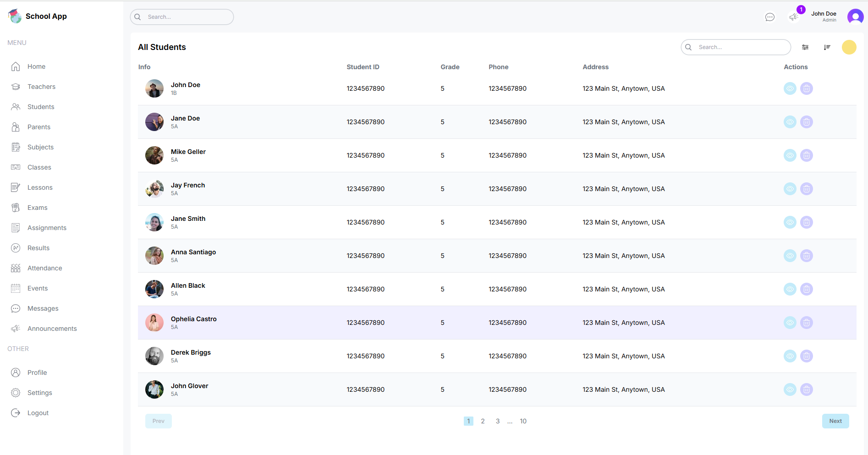Go to page 2 of students
The height and width of the screenshot is (455, 868).
483,421
